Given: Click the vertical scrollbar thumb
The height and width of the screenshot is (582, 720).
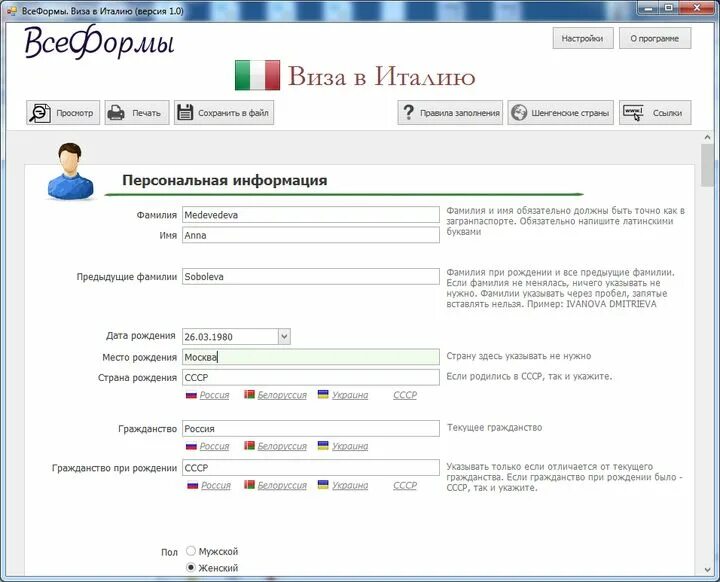Looking at the screenshot, I should pyautogui.click(x=707, y=165).
